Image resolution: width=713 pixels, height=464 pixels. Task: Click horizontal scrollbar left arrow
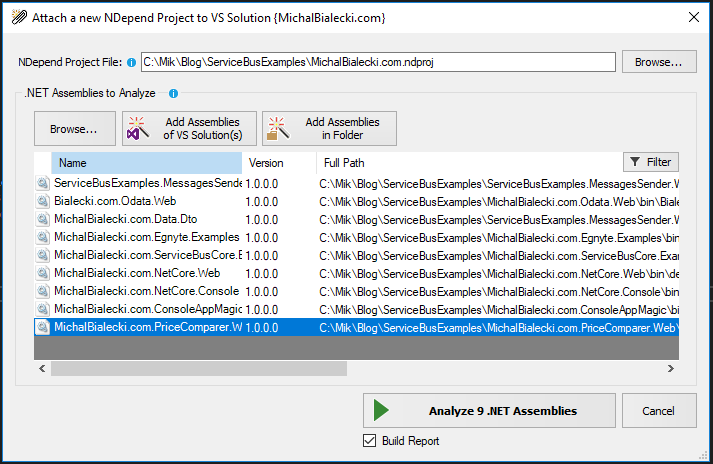click(x=42, y=368)
